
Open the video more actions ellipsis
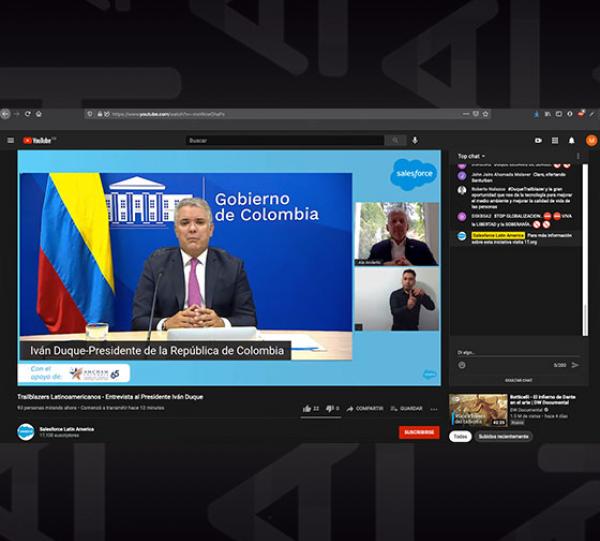click(x=435, y=408)
